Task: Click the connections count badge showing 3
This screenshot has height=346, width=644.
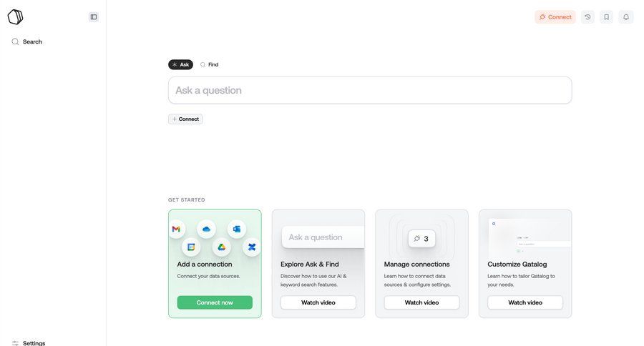Action: [x=421, y=239]
